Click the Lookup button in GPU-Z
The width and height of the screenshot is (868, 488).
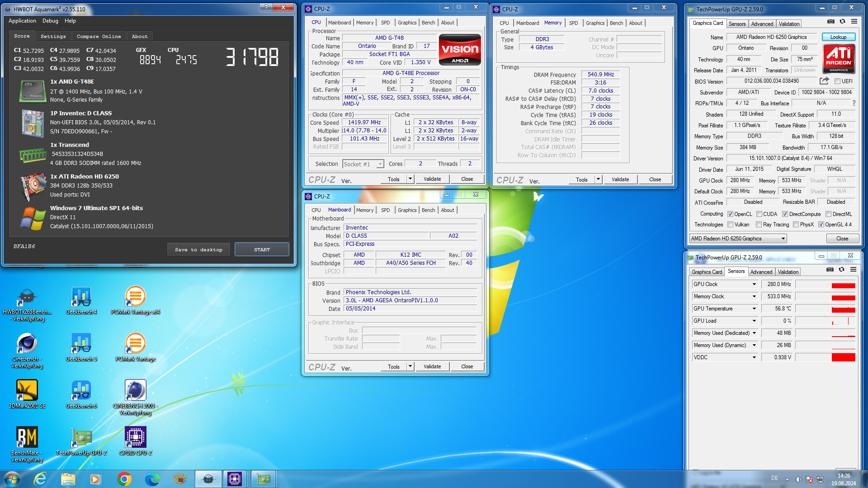(838, 37)
